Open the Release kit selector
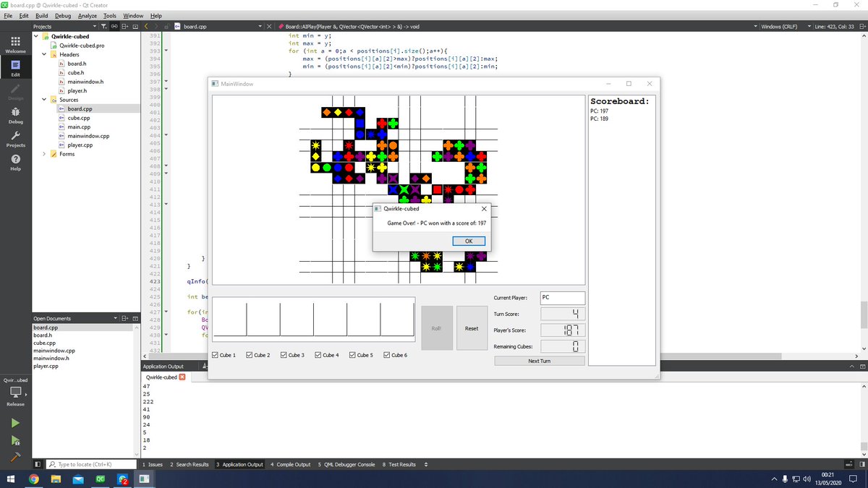The height and width of the screenshot is (488, 868). tap(15, 392)
